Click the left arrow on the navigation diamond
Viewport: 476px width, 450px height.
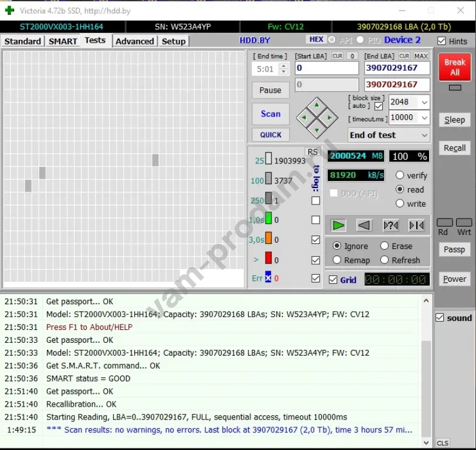304,117
